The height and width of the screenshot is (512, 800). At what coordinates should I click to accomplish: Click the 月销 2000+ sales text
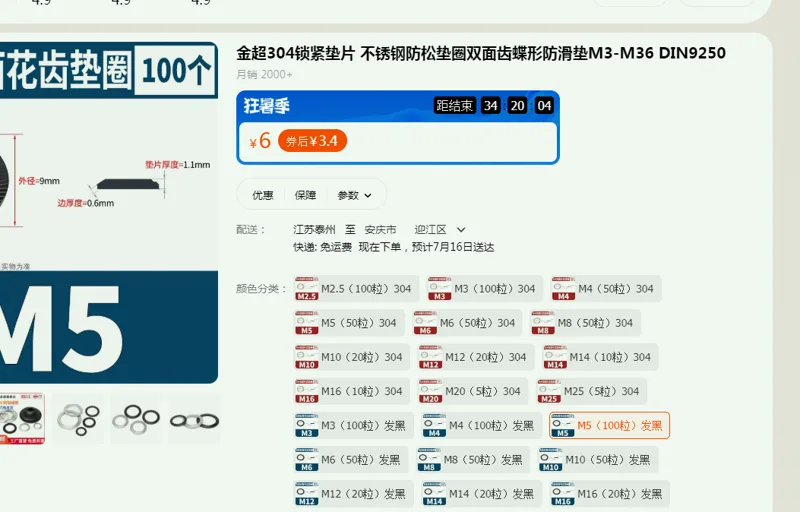[x=264, y=74]
